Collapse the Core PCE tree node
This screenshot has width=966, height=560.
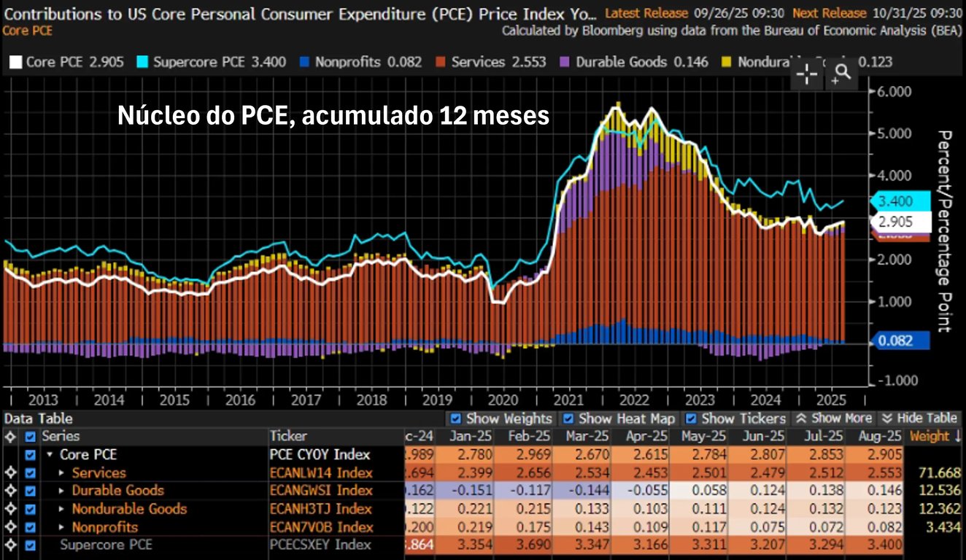click(x=50, y=455)
